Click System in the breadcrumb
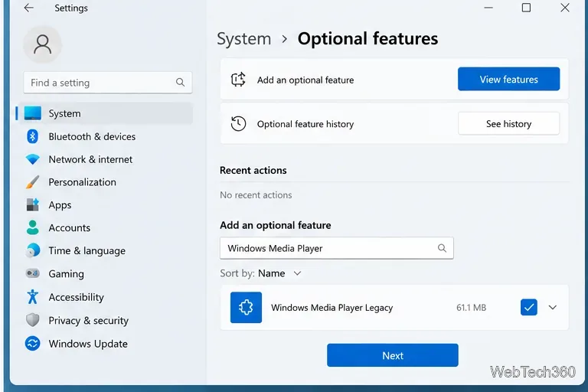The height and width of the screenshot is (392, 588). pyautogui.click(x=244, y=39)
